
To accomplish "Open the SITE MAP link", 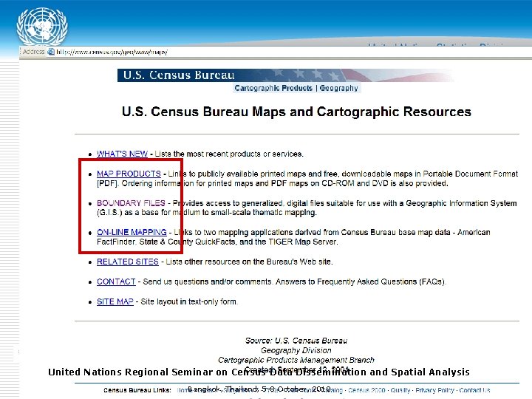I will pos(115,301).
